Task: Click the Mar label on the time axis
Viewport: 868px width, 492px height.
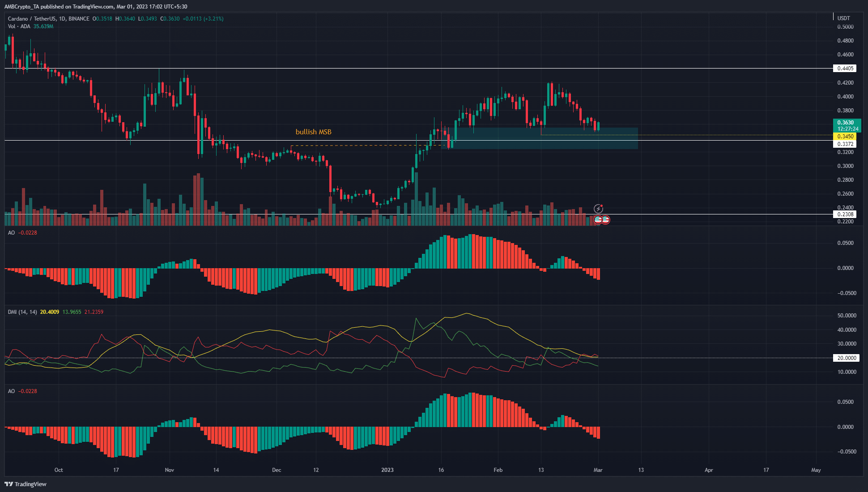Action: coord(598,470)
